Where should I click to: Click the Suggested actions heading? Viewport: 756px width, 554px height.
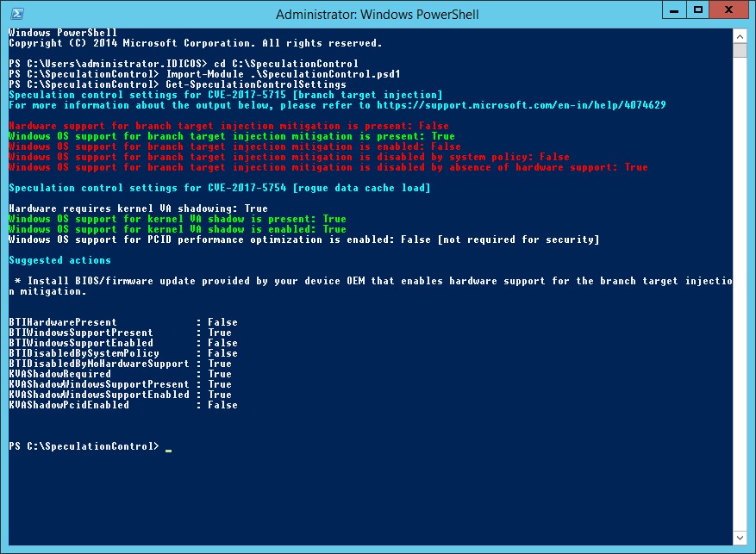coord(59,260)
